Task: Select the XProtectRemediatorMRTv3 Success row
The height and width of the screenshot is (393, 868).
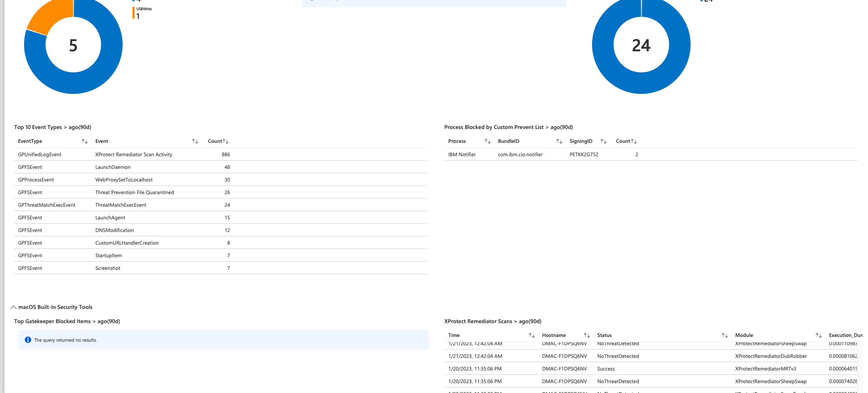Action: coord(670,369)
